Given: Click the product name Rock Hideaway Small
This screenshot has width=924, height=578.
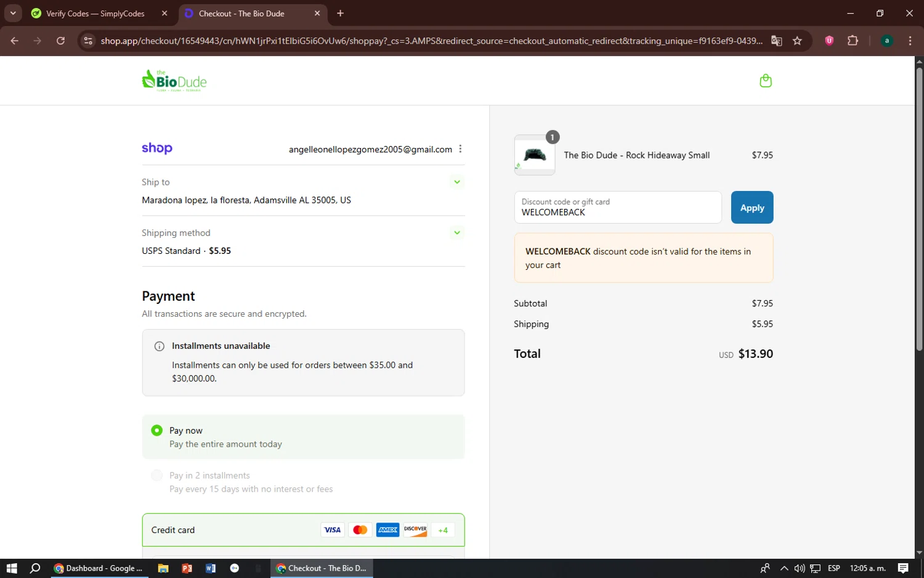Looking at the screenshot, I should click(636, 155).
